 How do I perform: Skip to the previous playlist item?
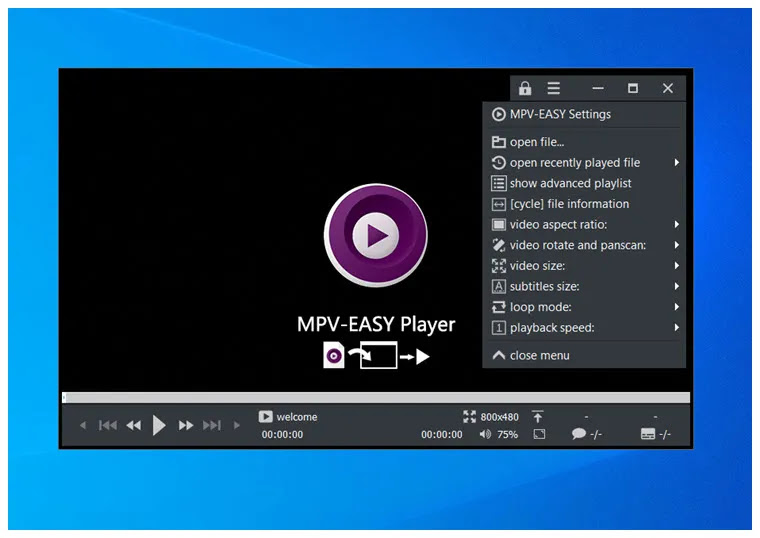click(108, 426)
